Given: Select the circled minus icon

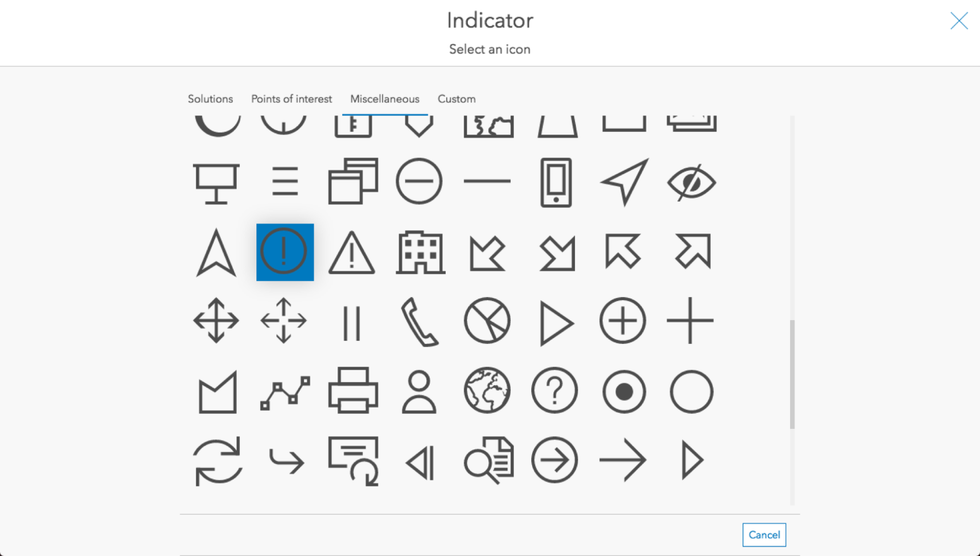Looking at the screenshot, I should tap(419, 181).
